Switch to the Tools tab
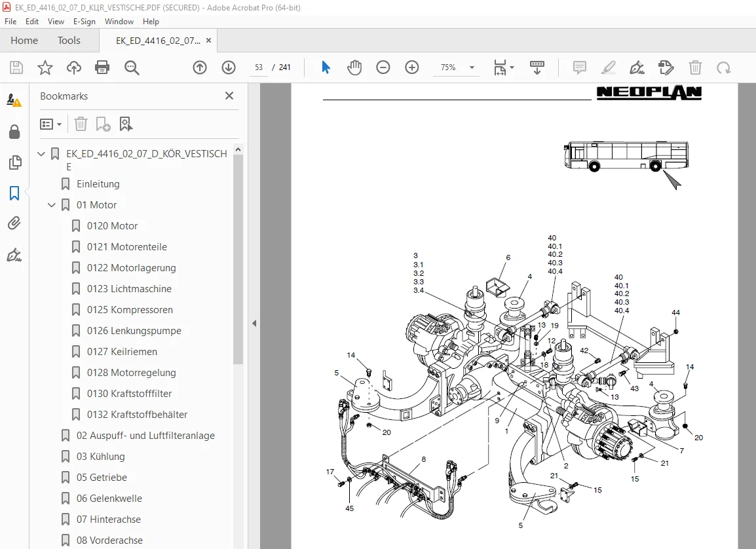 pos(69,41)
